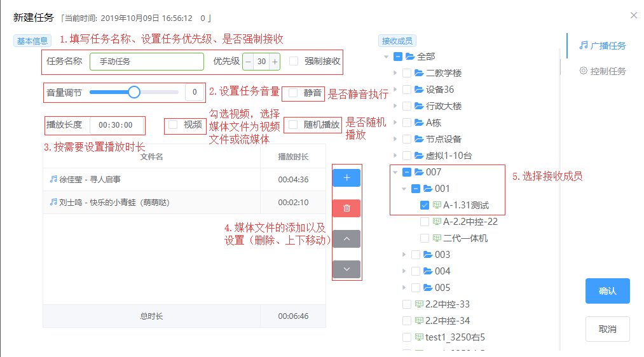Uncheck the A-1.31测试 device checkbox
The height and width of the screenshot is (357, 644).
coord(425,205)
